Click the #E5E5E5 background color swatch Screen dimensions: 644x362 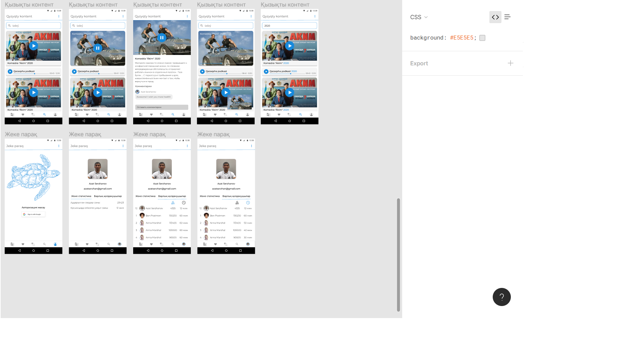coord(482,38)
